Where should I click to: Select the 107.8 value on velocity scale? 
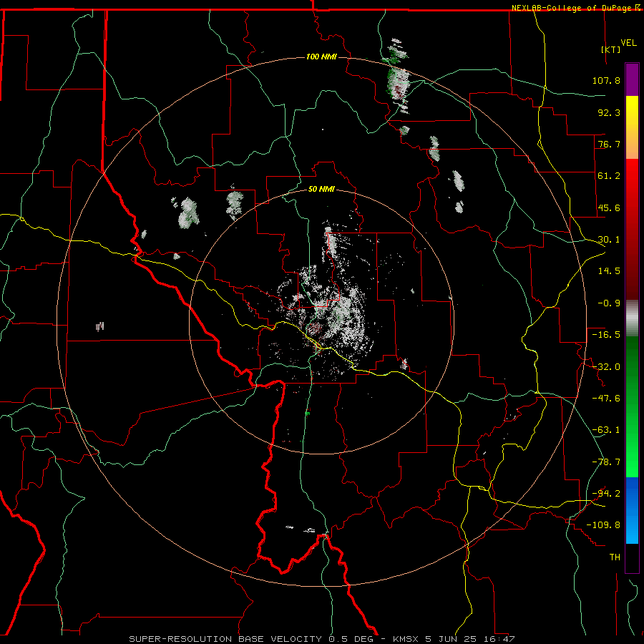click(606, 80)
